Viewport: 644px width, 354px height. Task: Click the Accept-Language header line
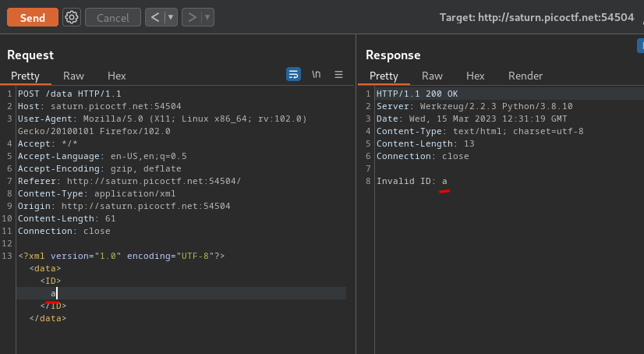(x=102, y=156)
